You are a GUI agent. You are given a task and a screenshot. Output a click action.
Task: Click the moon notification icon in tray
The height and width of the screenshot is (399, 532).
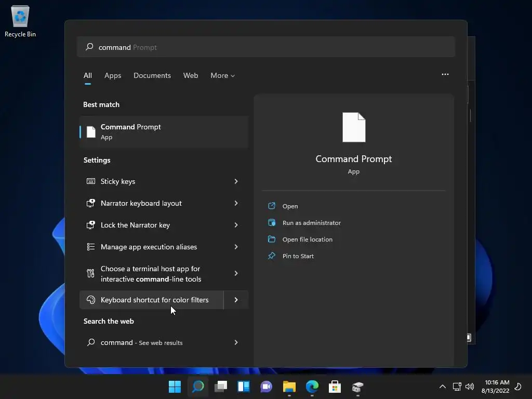[518, 387]
